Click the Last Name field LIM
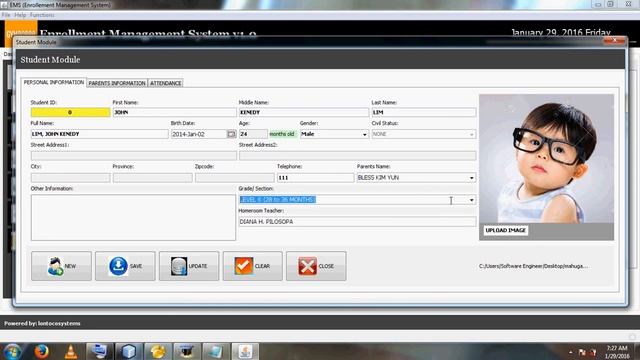 pos(424,112)
